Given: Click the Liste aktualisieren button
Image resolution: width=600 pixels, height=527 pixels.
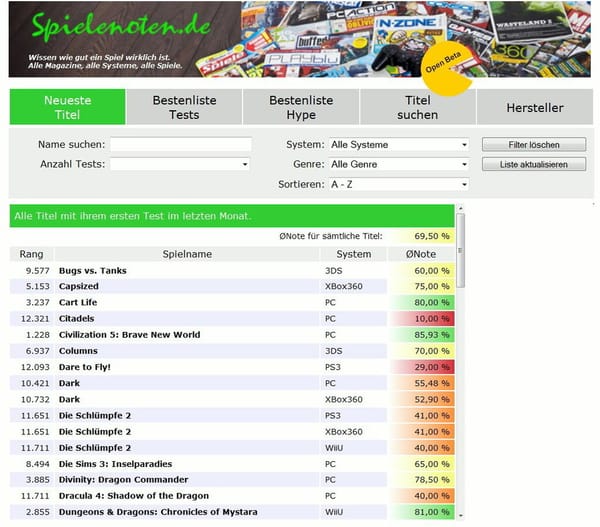Looking at the screenshot, I should [x=533, y=164].
